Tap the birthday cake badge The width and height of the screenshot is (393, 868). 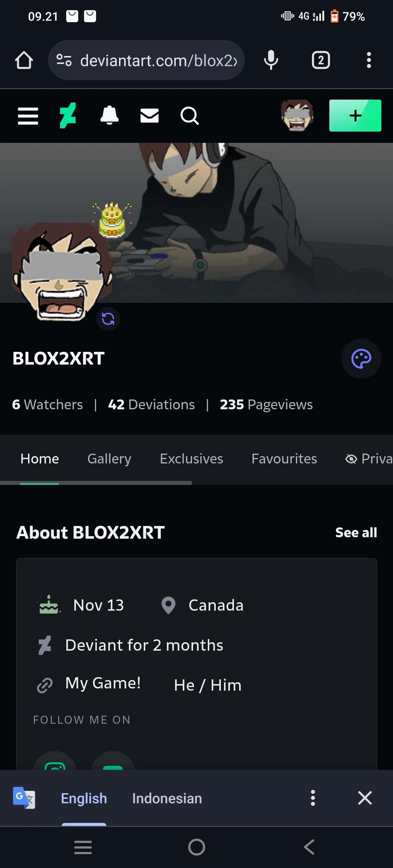(112, 220)
